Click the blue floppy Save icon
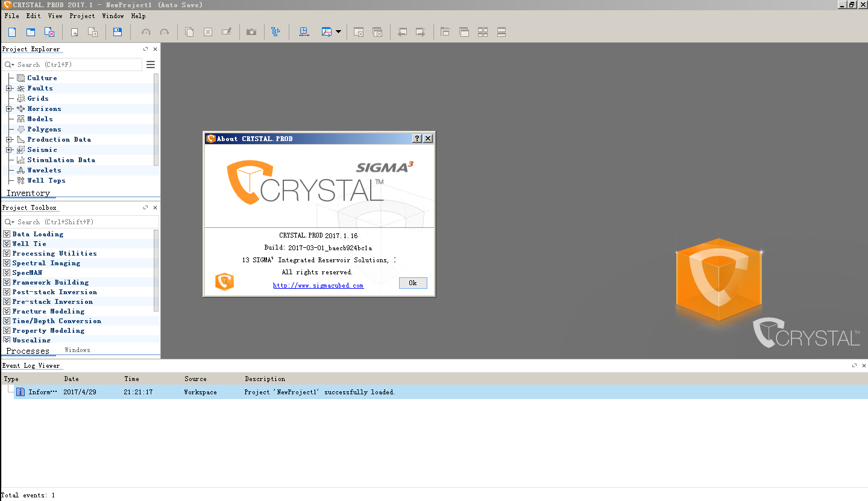The width and height of the screenshot is (868, 501). [118, 32]
